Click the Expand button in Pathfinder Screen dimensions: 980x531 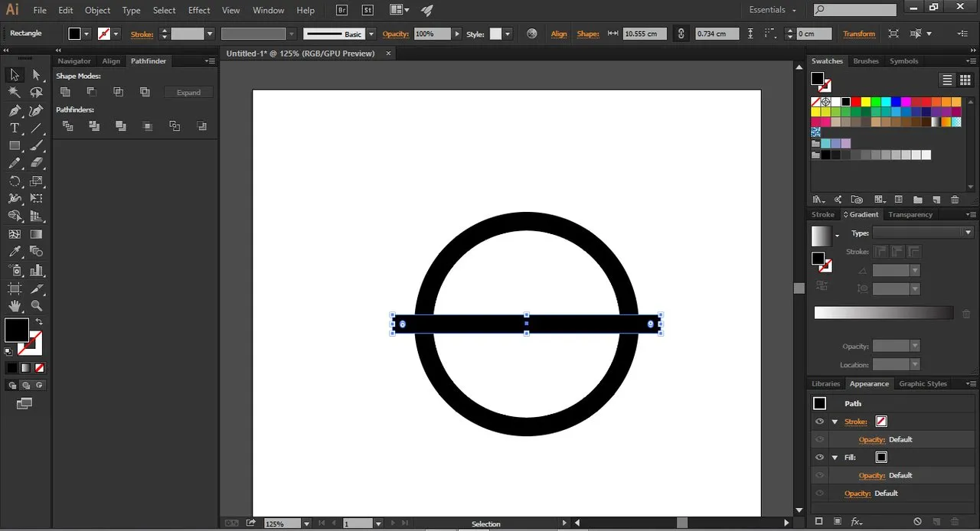tap(188, 92)
